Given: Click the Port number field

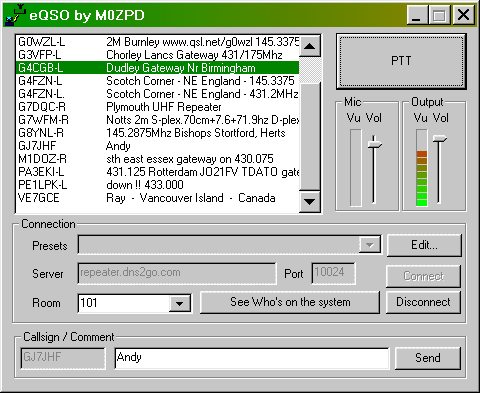Looking at the screenshot, I should (x=333, y=273).
